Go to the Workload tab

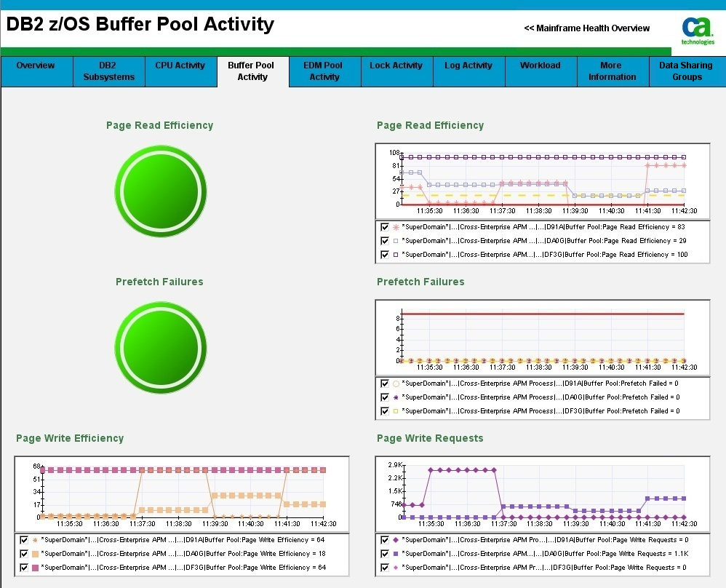coord(540,71)
